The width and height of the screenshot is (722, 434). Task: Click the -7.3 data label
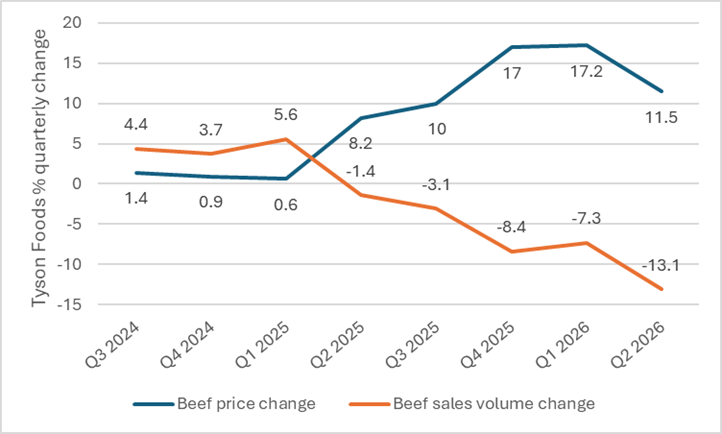(586, 218)
